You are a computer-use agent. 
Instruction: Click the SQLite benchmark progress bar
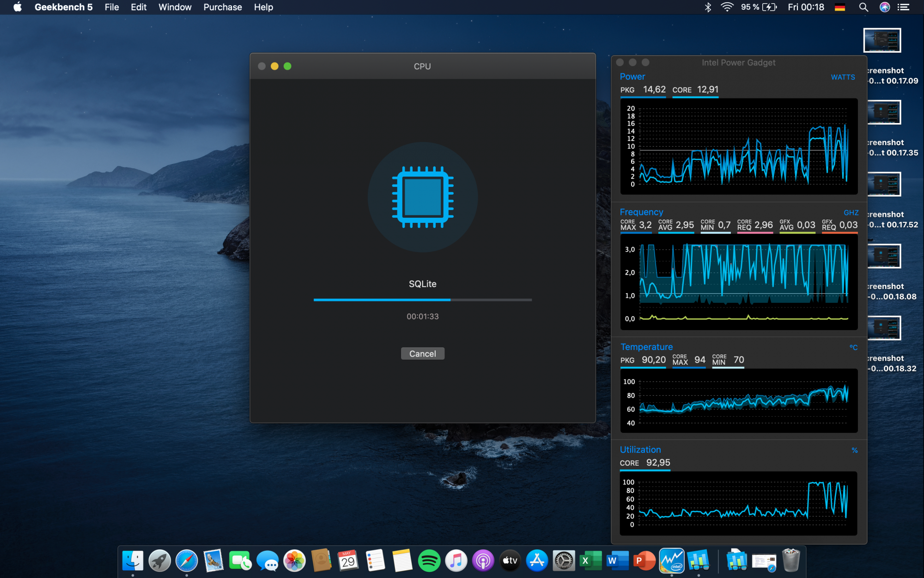pos(422,300)
